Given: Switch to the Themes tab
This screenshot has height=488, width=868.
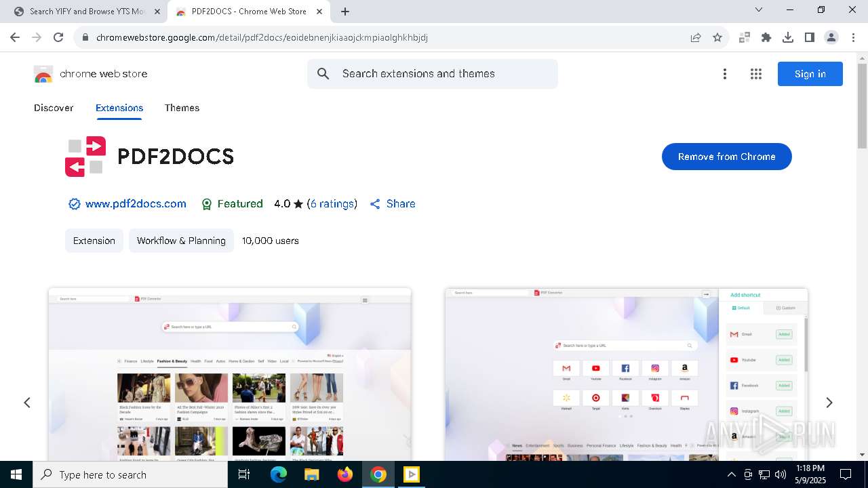Looking at the screenshot, I should point(182,108).
